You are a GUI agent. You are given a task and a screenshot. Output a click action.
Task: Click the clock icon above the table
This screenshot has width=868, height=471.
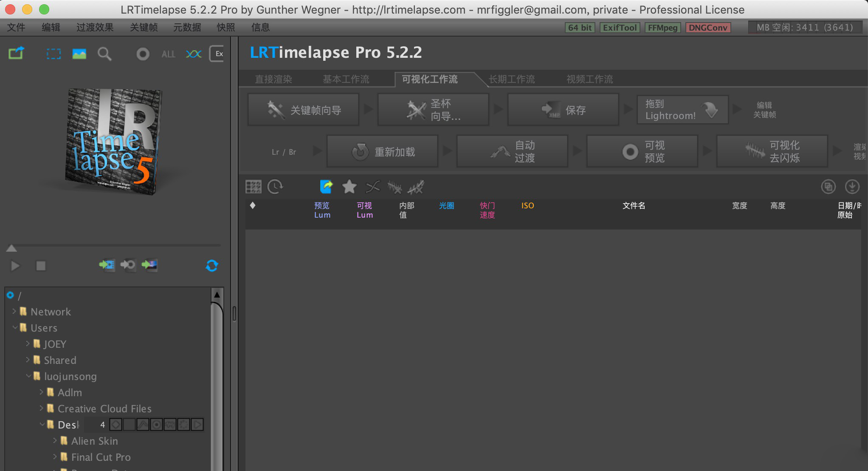pos(275,187)
